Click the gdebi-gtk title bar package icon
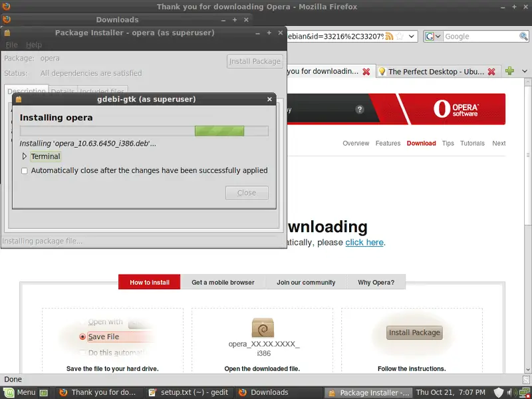Viewport: 532px width, 399px height. point(19,99)
